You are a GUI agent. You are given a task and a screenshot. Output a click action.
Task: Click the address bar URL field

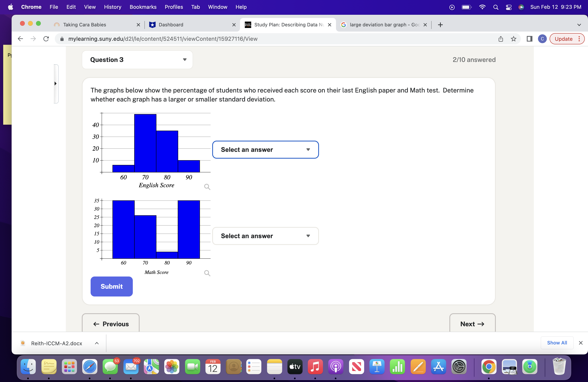click(163, 39)
